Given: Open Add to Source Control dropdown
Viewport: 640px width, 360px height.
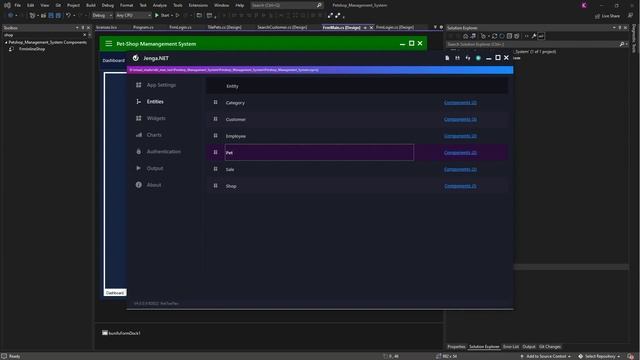Looking at the screenshot, I should click(x=546, y=356).
